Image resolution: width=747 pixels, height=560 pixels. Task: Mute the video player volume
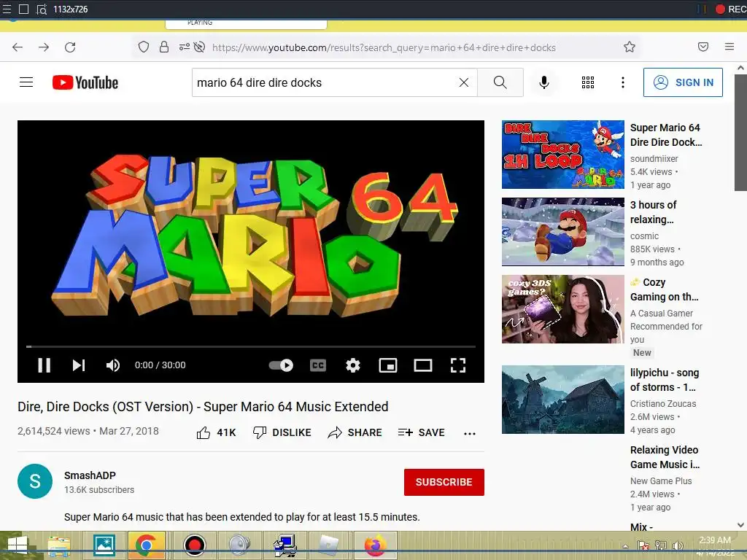(113, 365)
